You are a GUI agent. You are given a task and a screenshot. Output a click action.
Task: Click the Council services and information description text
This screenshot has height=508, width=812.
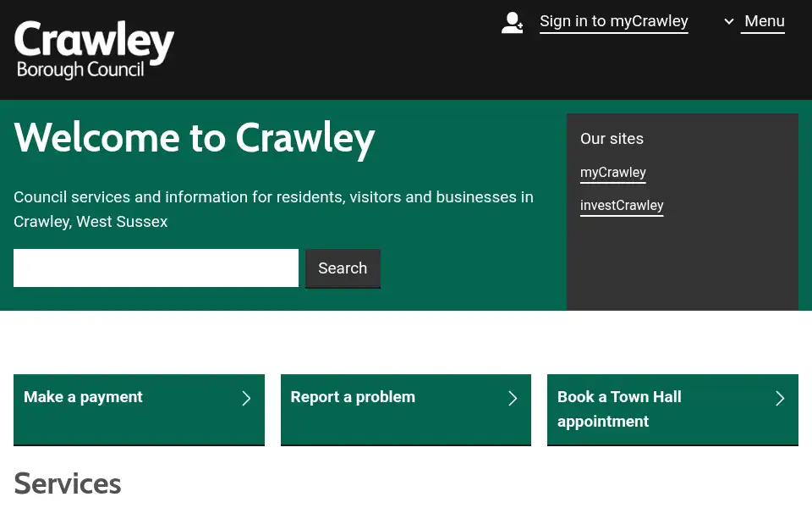coord(273,209)
